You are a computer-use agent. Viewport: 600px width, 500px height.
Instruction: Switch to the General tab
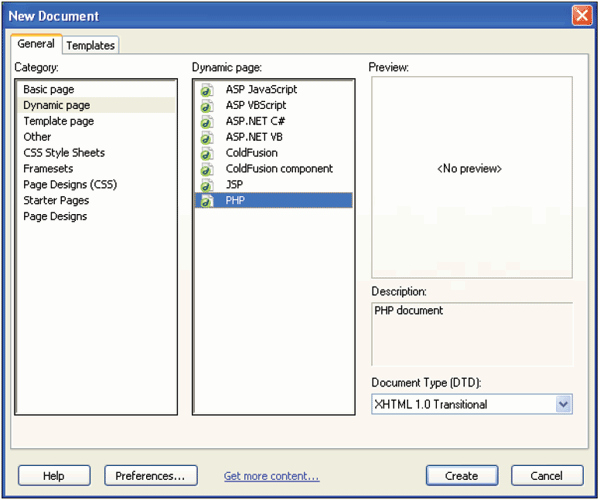click(x=36, y=44)
